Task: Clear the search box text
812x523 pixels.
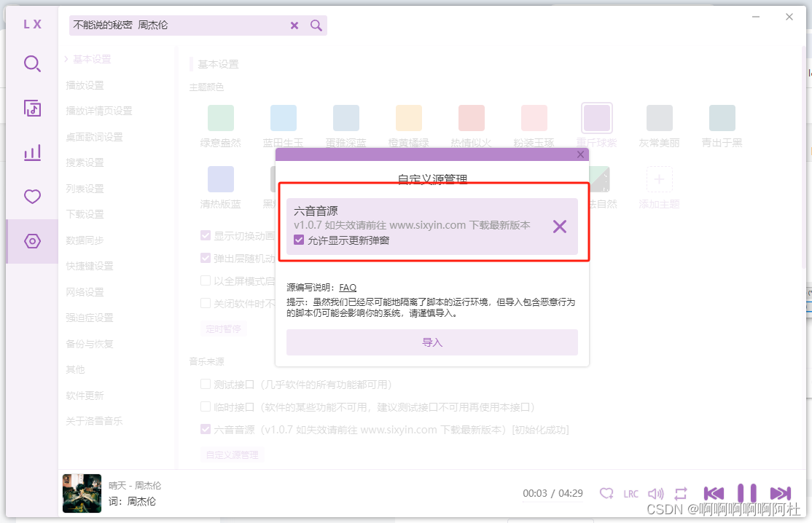Action: pos(294,25)
